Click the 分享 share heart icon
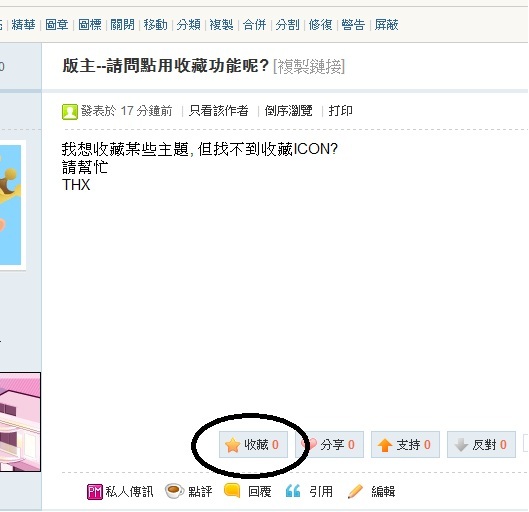The height and width of the screenshot is (512, 529). (x=308, y=445)
